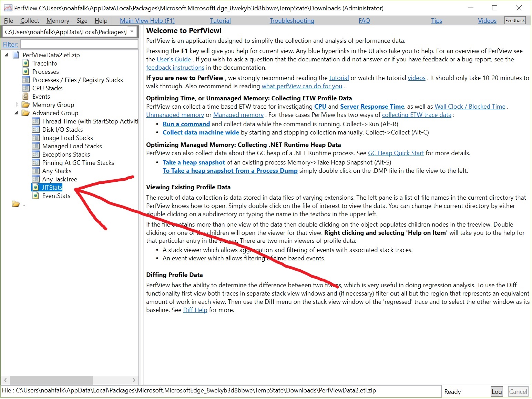Click the Memory Group folder icon

click(25, 104)
